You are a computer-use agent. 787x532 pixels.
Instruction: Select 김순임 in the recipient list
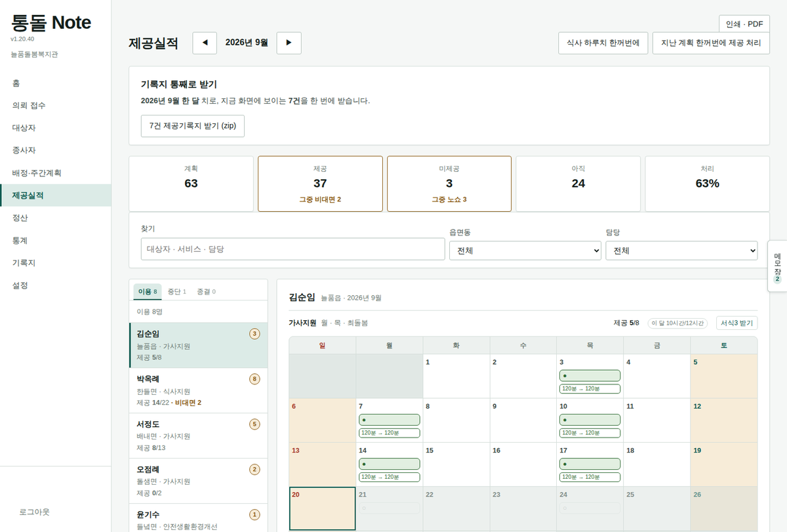pos(199,345)
